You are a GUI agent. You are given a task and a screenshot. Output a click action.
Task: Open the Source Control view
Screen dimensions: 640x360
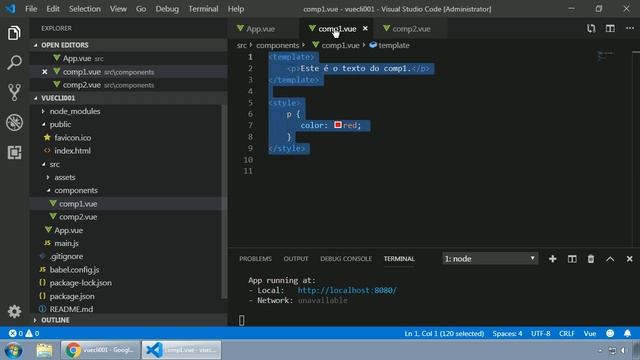(14, 93)
